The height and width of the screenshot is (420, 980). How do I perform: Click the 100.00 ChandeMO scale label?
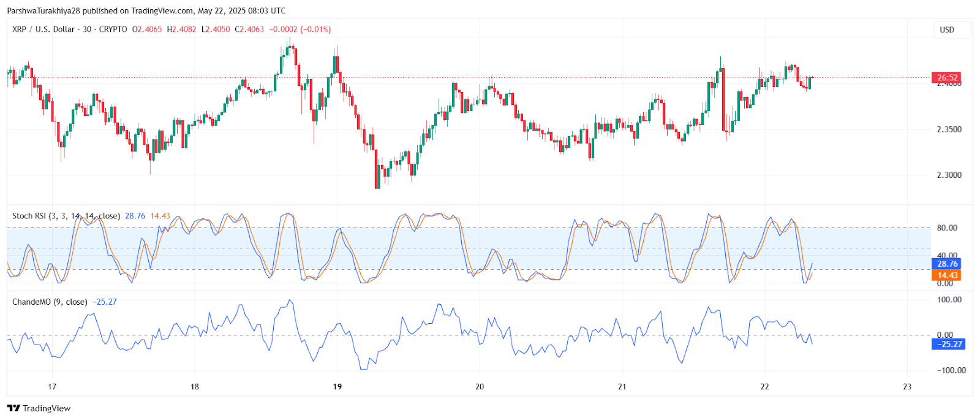[949, 300]
